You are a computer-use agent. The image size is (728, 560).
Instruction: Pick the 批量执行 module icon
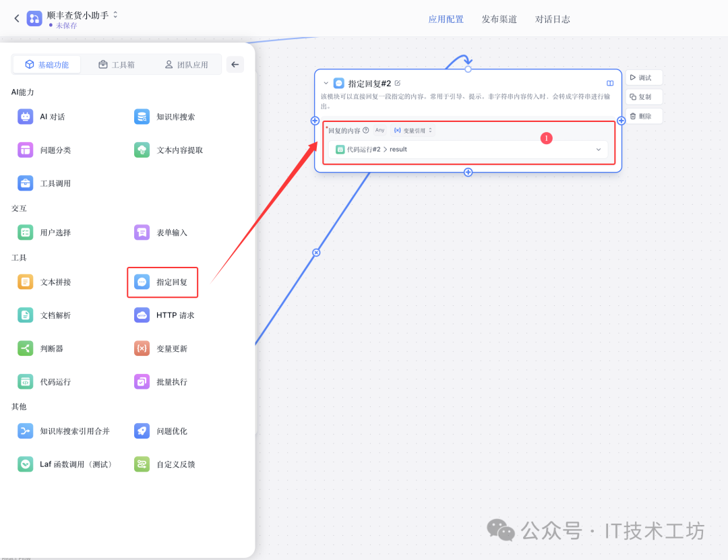pos(142,381)
